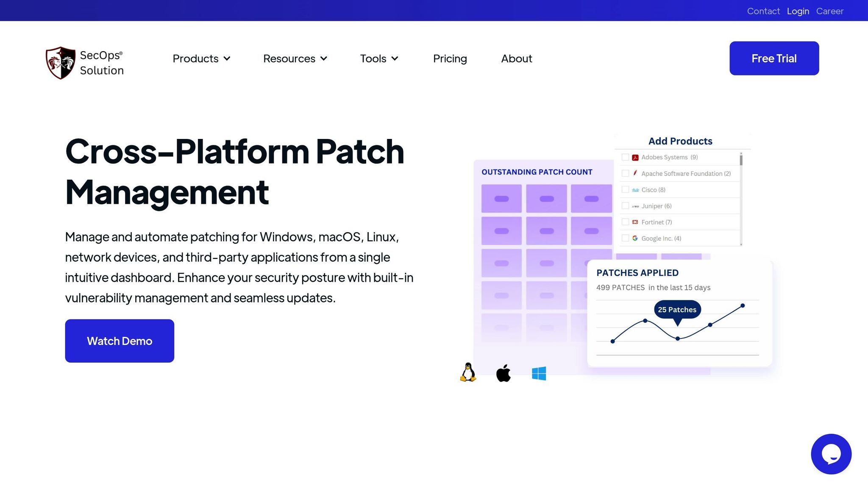Click the Apache feather icon
Viewport: 868px width, 488px height.
click(x=635, y=173)
